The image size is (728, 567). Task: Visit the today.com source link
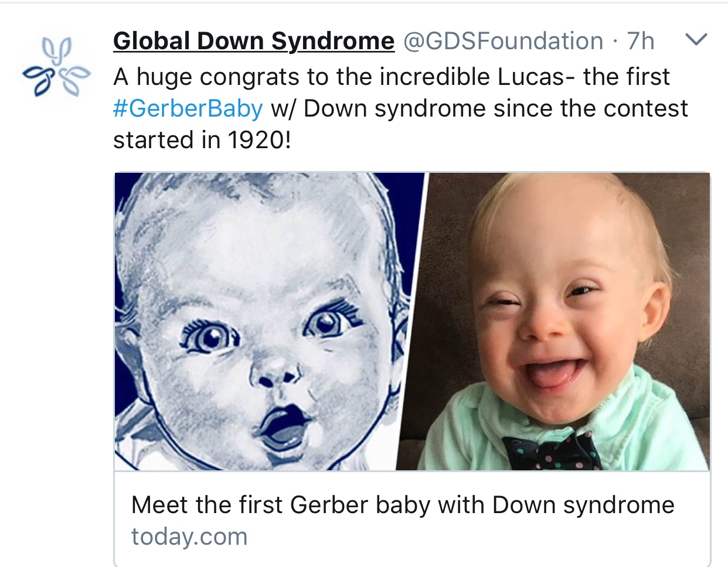tap(189, 536)
